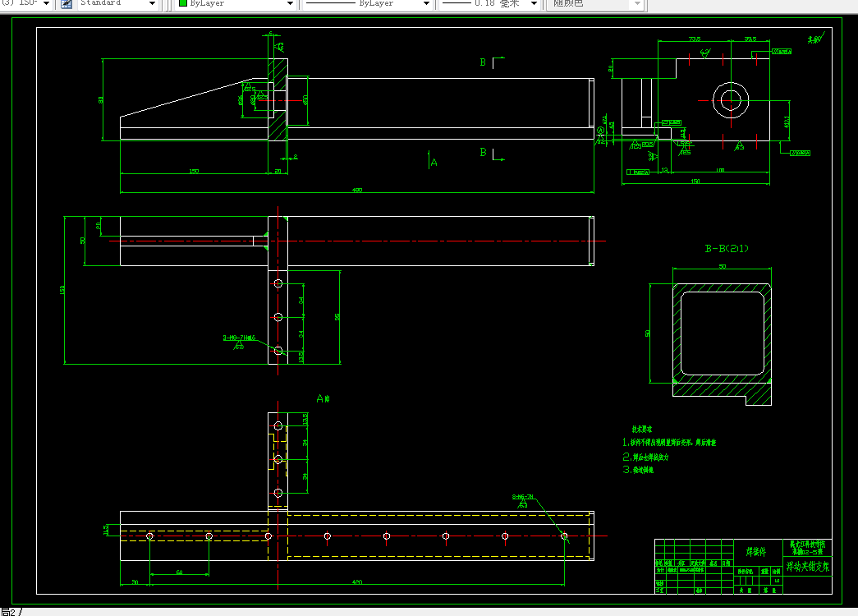Open the 0.18 lineweight dropdown
Screen dimensions: 858x616
[534, 3]
